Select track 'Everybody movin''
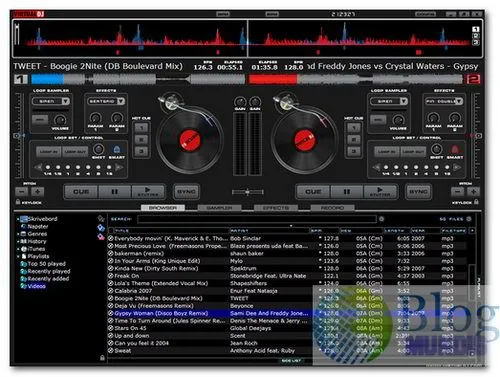This screenshot has height=377, width=500. pyautogui.click(x=287, y=238)
